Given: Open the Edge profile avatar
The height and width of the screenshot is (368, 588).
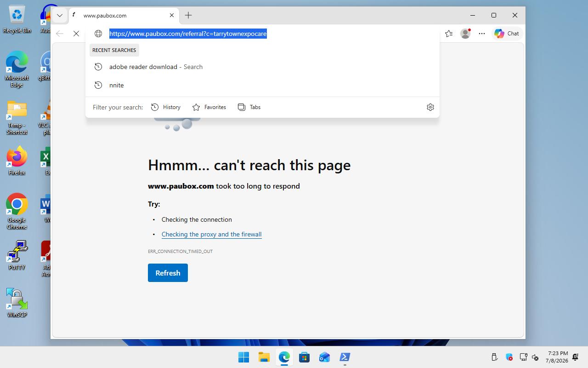Looking at the screenshot, I should tap(465, 34).
